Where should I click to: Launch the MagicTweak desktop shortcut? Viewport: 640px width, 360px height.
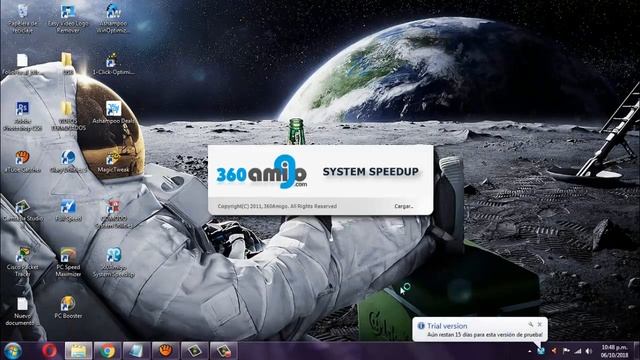(113, 162)
